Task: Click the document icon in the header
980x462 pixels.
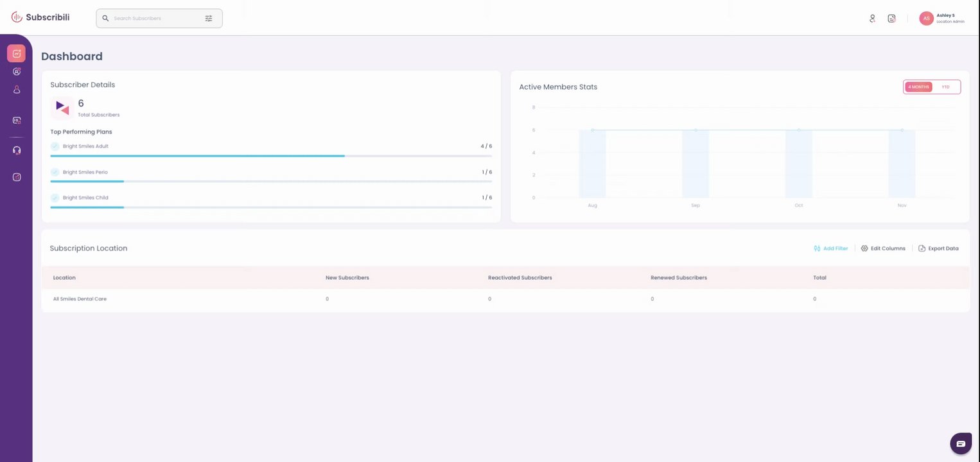Action: [891, 19]
